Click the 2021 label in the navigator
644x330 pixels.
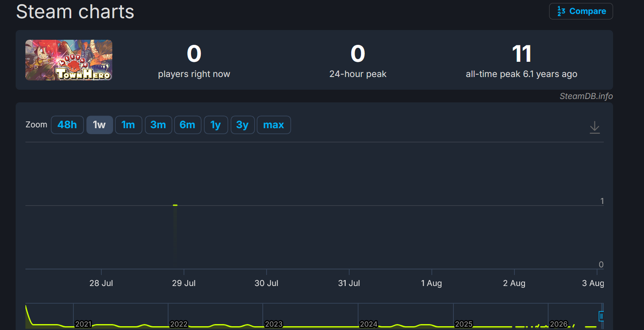83,324
